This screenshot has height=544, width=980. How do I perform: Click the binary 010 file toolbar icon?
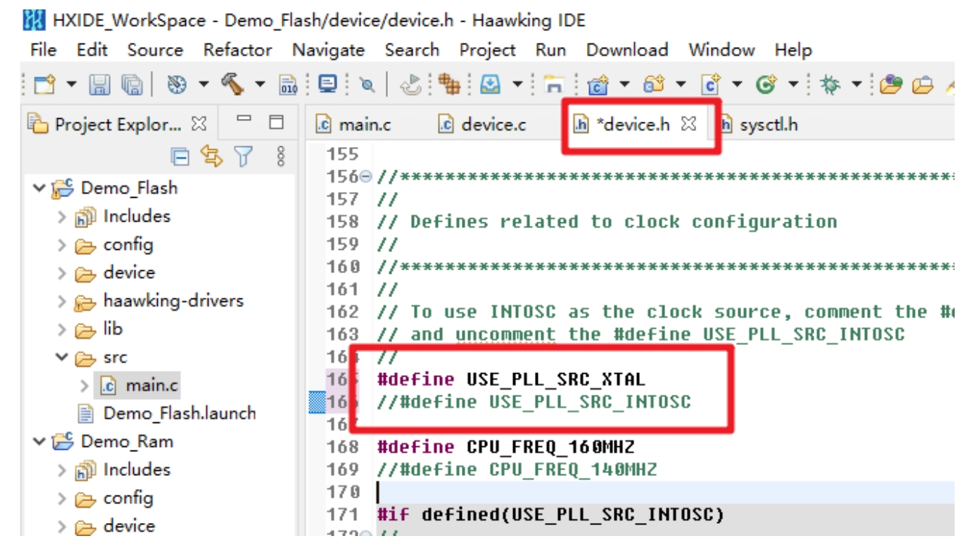pyautogui.click(x=288, y=86)
